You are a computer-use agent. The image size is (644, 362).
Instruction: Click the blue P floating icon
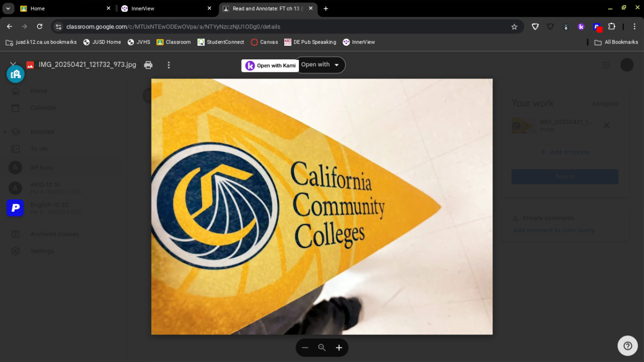pos(15,208)
